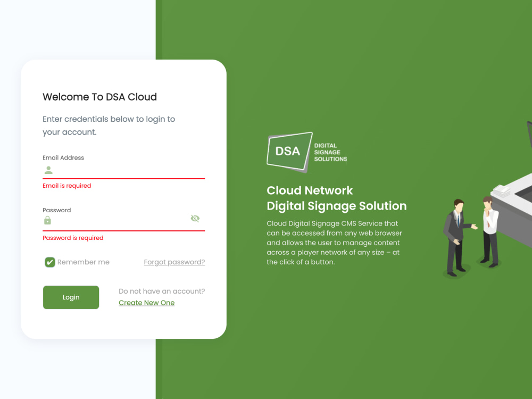Image resolution: width=532 pixels, height=399 pixels.
Task: Click 'Do not have an account?' text
Action: (162, 291)
